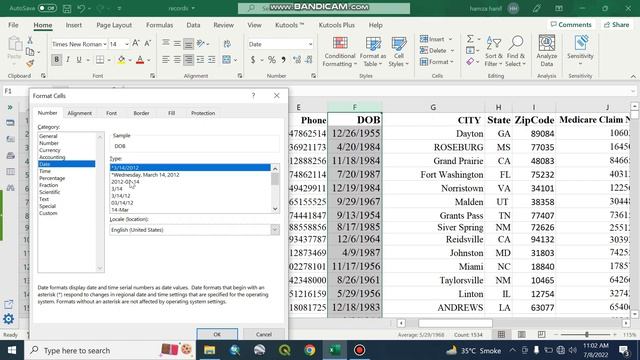Open Sort & Filter menu

(x=493, y=51)
